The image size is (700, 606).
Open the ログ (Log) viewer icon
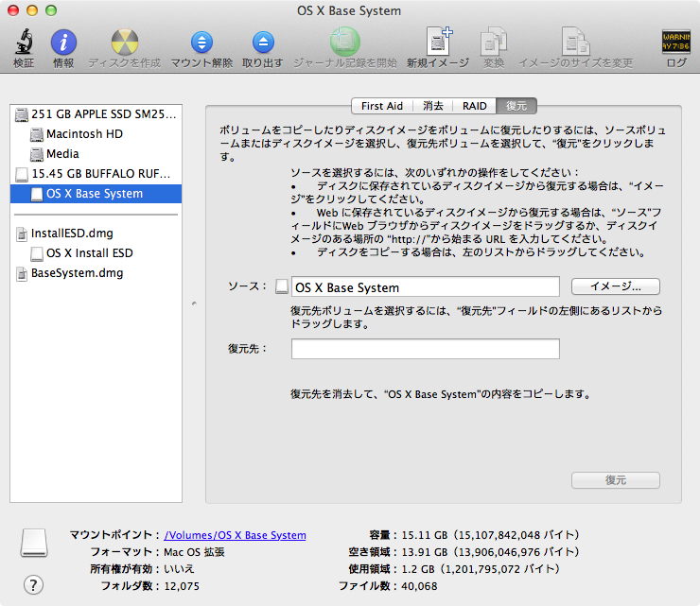pyautogui.click(x=676, y=42)
